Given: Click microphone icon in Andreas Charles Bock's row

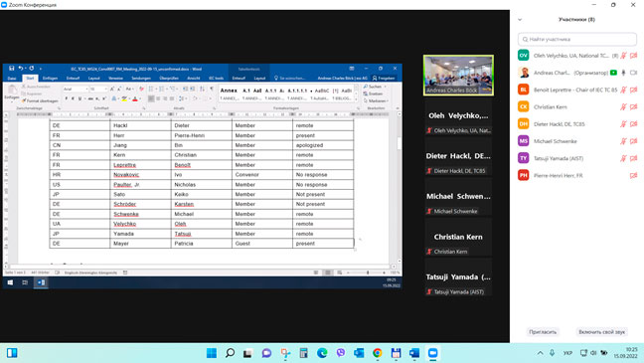Looking at the screenshot, I should [x=623, y=73].
